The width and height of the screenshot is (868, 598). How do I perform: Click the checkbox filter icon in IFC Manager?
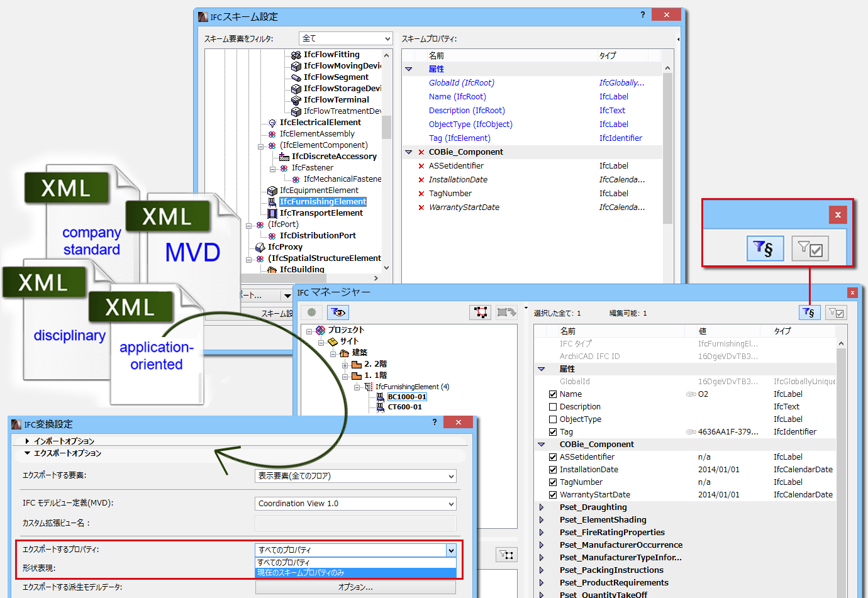(x=836, y=312)
